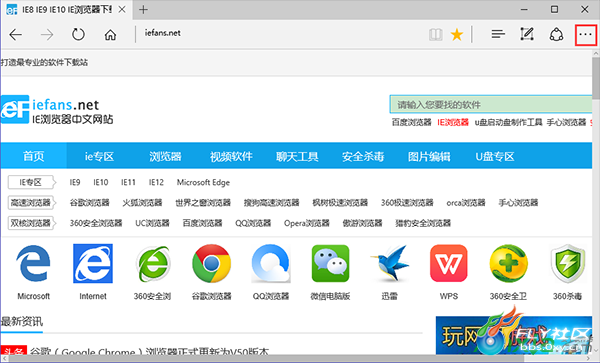
Task: Switch to reading view book icon
Action: pyautogui.click(x=435, y=35)
